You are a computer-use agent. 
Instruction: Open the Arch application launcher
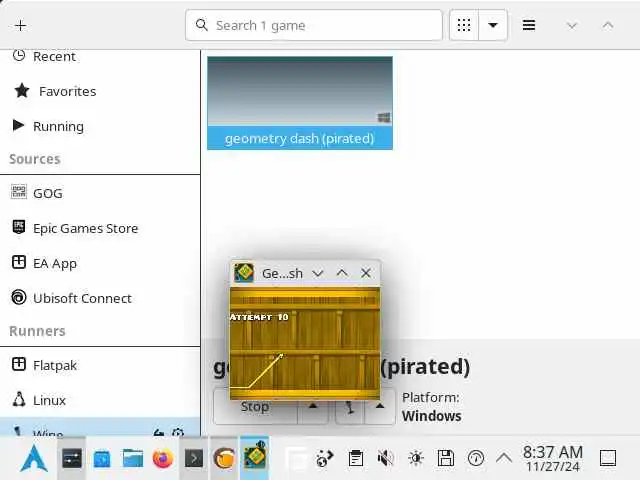point(34,458)
